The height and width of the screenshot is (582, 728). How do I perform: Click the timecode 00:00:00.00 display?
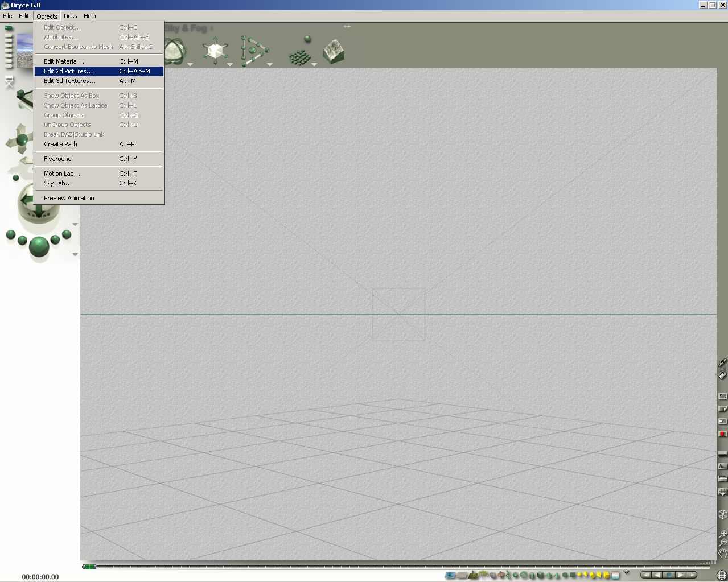(x=40, y=577)
